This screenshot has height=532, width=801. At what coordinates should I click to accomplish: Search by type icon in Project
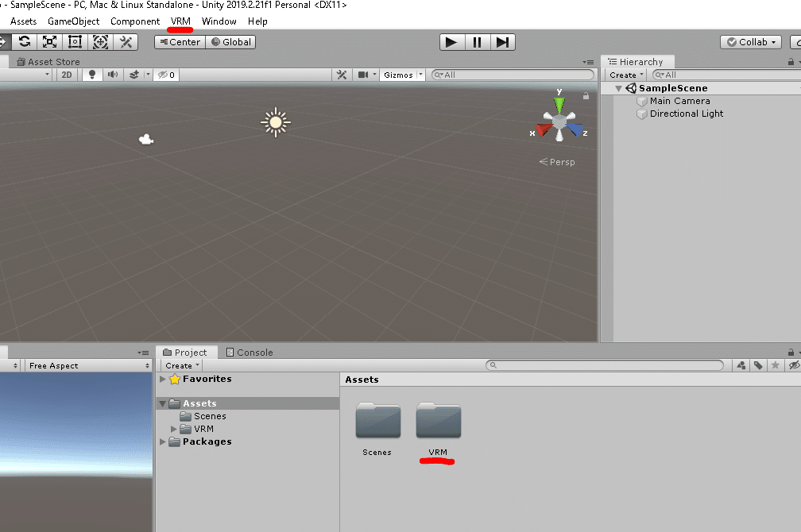point(741,365)
